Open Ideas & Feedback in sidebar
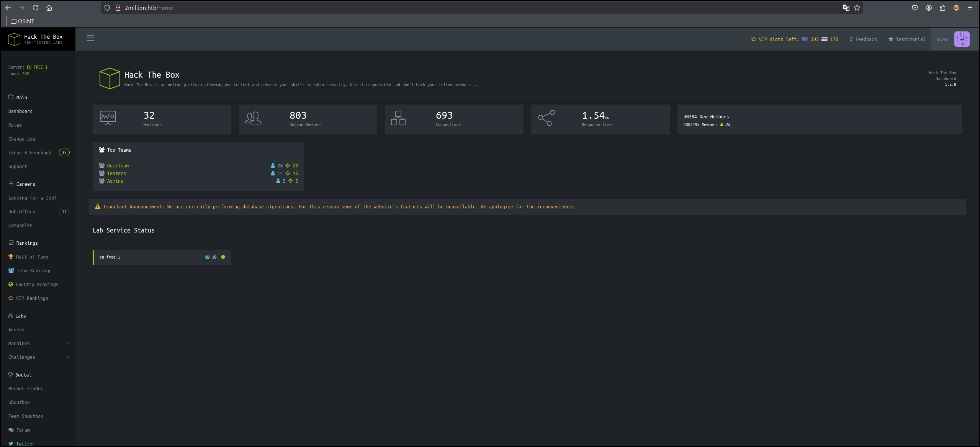Screen dimensions: 980x447 (x=29, y=153)
